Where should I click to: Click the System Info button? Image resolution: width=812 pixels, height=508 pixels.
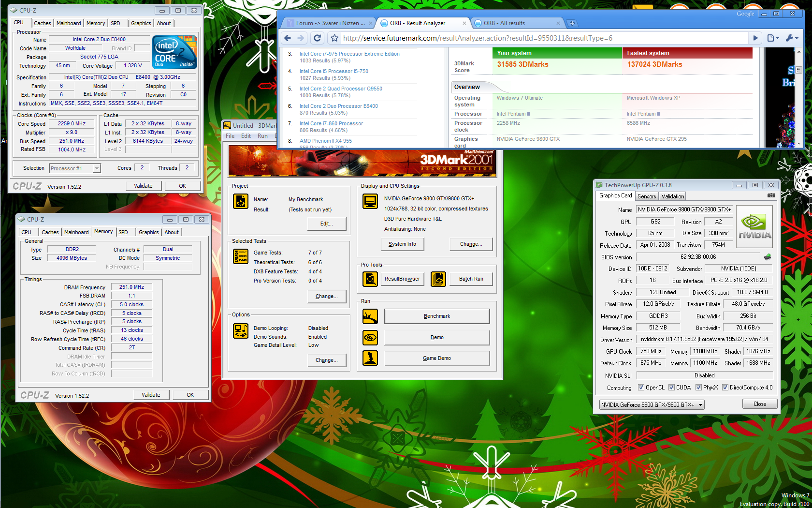[402, 244]
